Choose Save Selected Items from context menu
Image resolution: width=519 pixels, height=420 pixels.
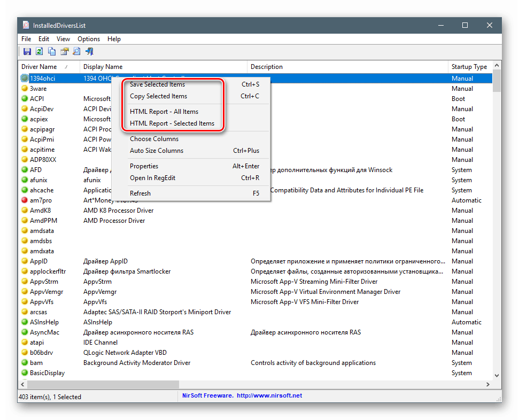(x=157, y=84)
